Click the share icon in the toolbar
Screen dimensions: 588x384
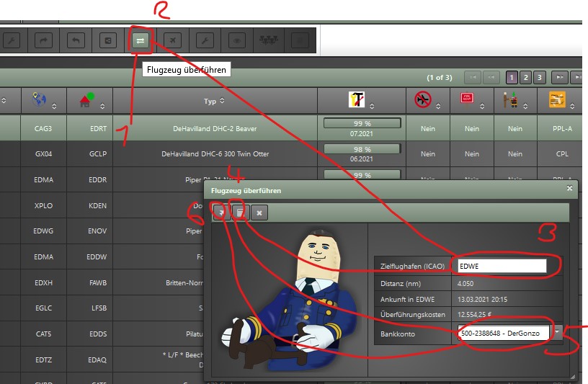tap(107, 40)
